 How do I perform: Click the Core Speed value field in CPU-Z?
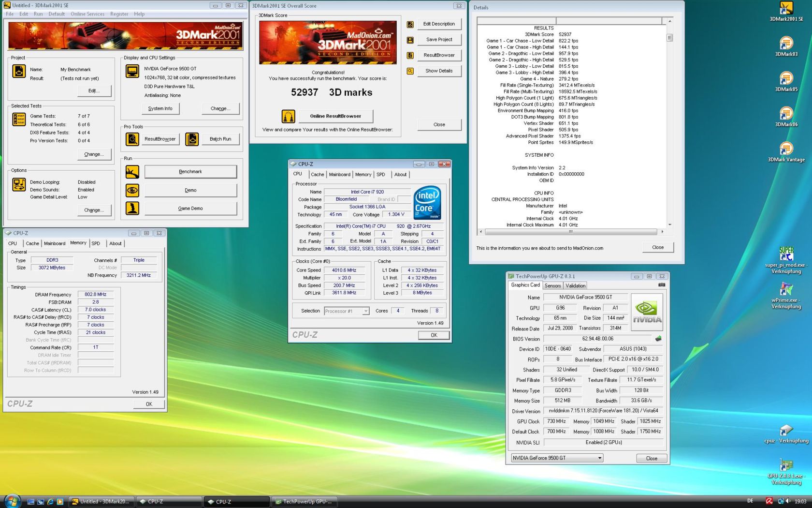[344, 270]
